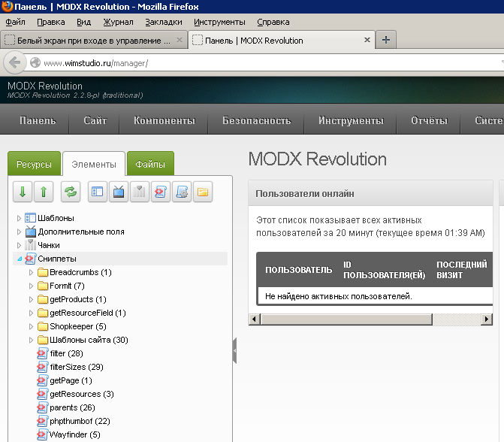
Task: Click the getPage snippet icon
Action: (42, 380)
